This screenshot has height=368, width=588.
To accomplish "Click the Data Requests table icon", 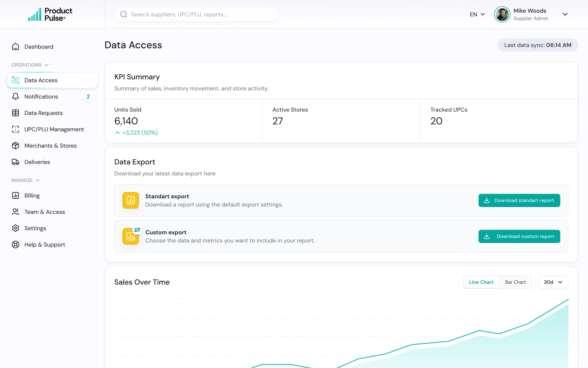I will [x=16, y=113].
